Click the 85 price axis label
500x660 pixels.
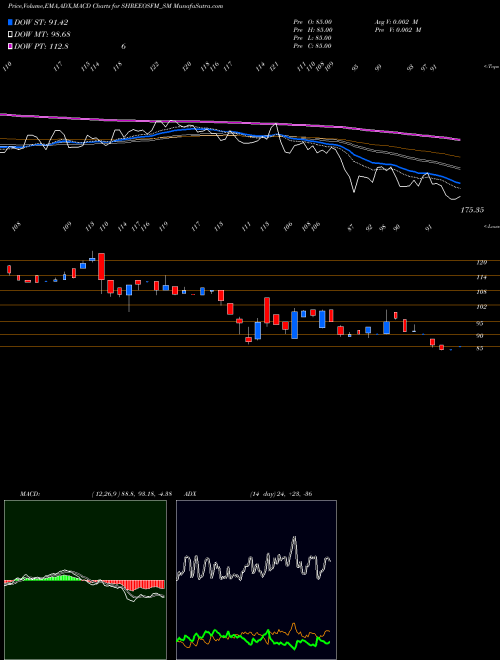[480, 349]
